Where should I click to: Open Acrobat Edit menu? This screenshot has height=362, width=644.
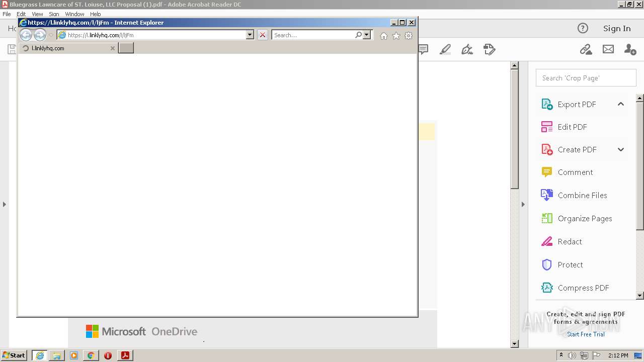[21, 14]
